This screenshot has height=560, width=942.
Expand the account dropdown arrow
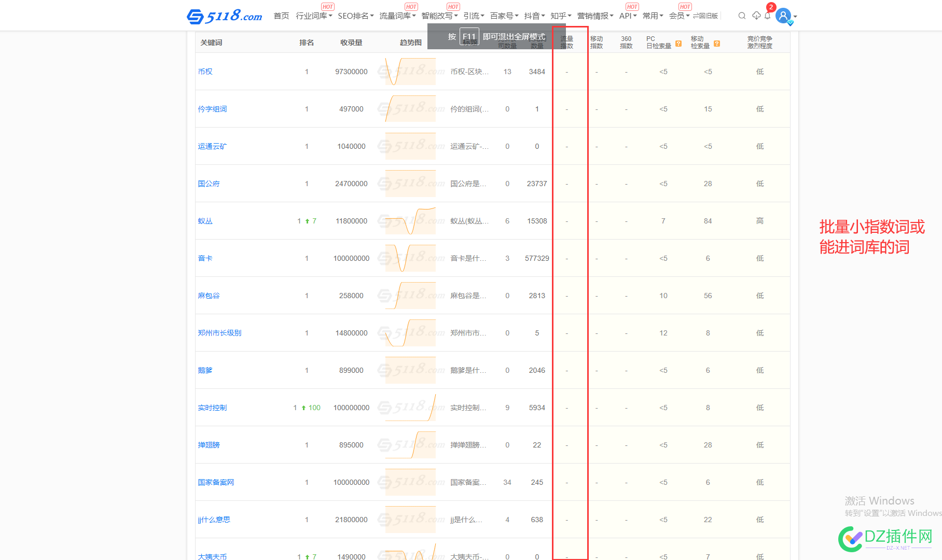tap(795, 17)
